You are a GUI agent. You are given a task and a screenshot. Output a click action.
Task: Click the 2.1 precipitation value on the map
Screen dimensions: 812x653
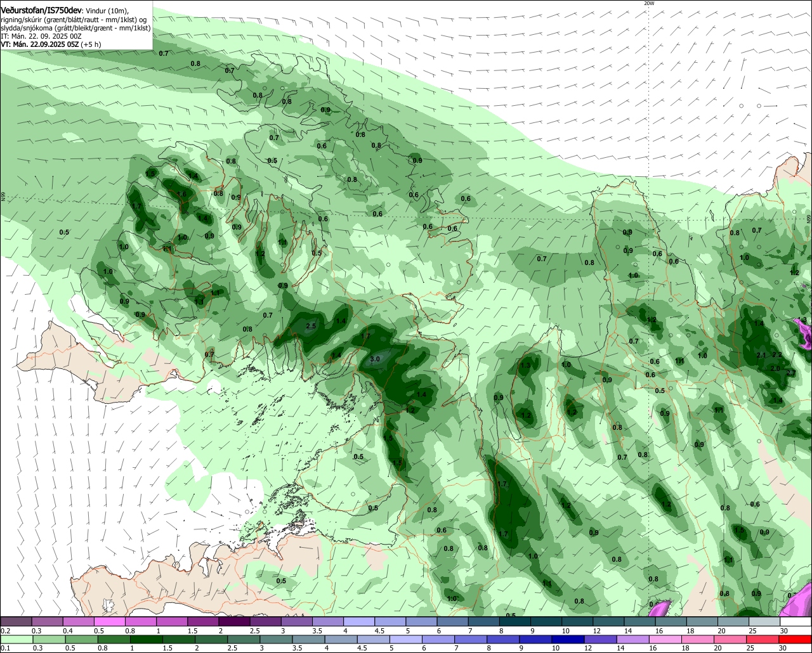click(x=762, y=355)
